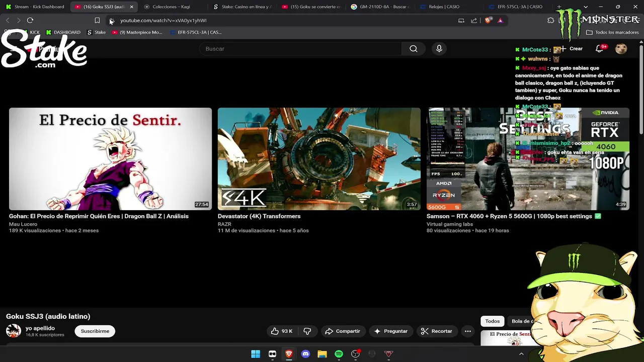Switch to the Stake: Casino en línea tab
644x362 pixels.
pyautogui.click(x=242, y=7)
